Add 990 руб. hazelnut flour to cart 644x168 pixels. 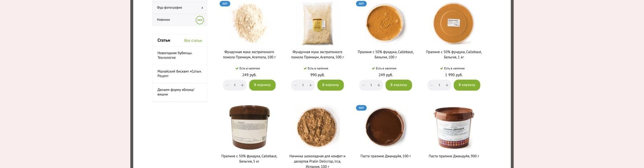330,85
